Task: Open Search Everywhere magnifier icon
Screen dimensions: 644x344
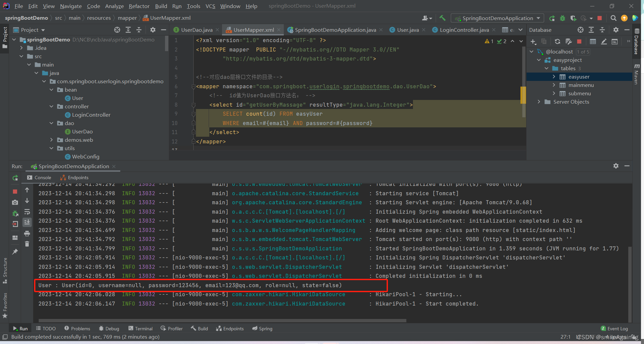Action: coord(613,18)
